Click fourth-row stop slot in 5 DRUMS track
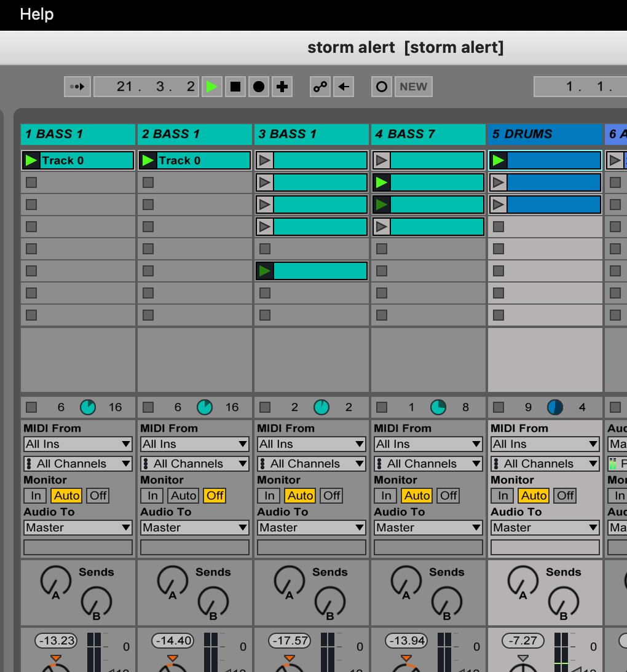Image resolution: width=627 pixels, height=672 pixels. (x=499, y=227)
